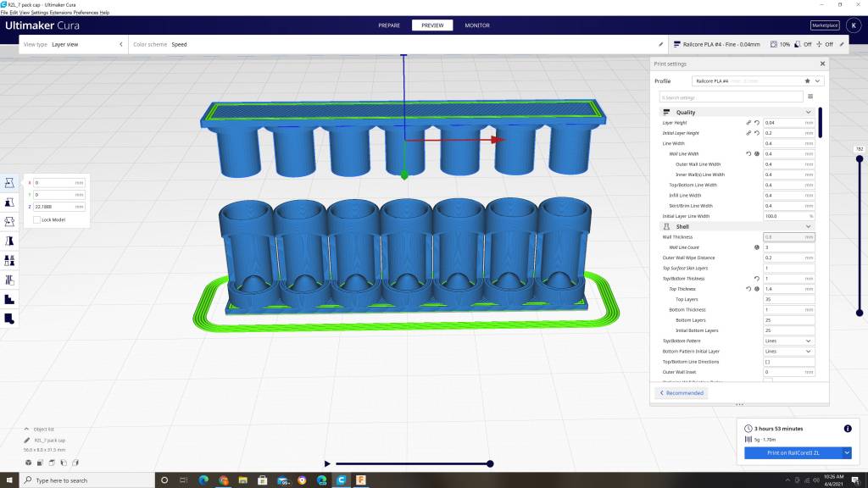Reset Wall Line Width value
Viewport: 868px width, 488px height.
748,154
